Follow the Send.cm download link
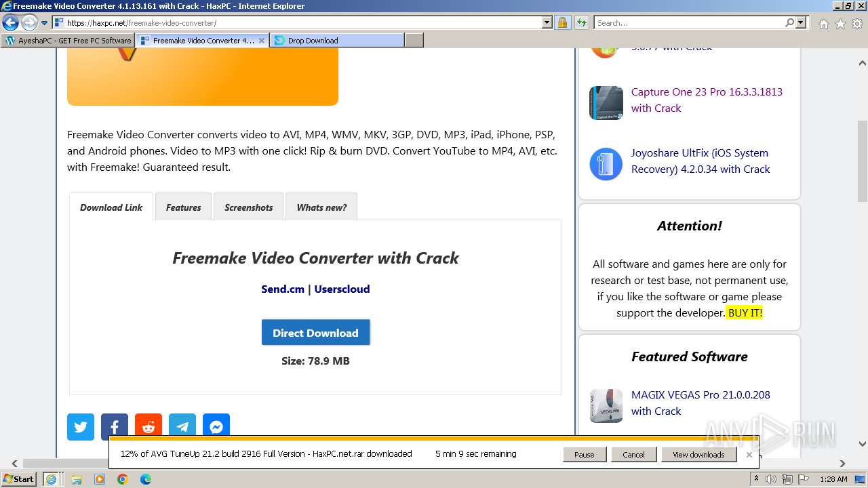This screenshot has height=488, width=868. tap(283, 289)
